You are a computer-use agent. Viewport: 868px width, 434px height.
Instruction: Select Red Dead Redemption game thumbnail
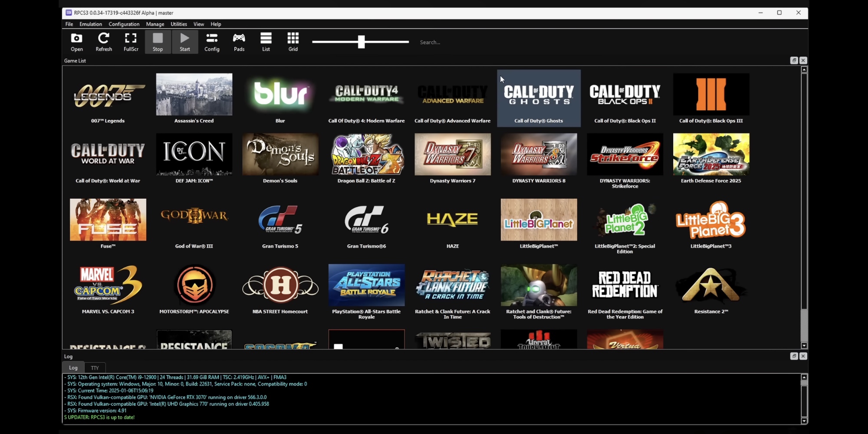(625, 285)
